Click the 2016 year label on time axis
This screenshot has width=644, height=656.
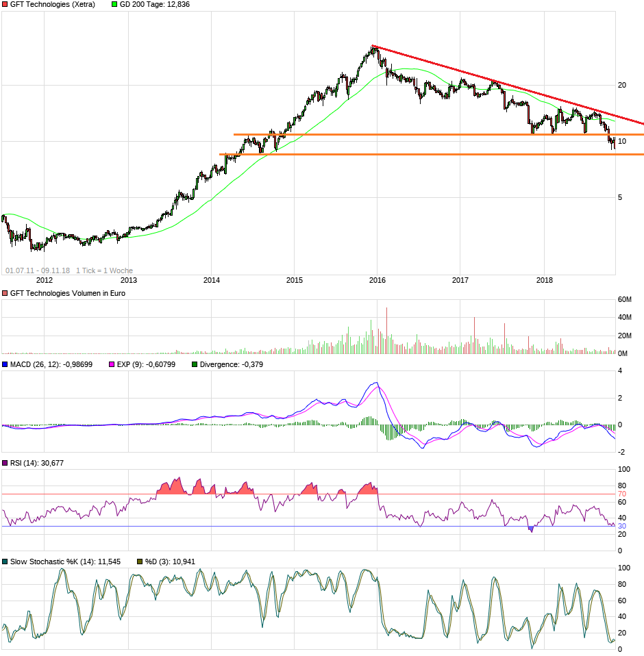[377, 280]
